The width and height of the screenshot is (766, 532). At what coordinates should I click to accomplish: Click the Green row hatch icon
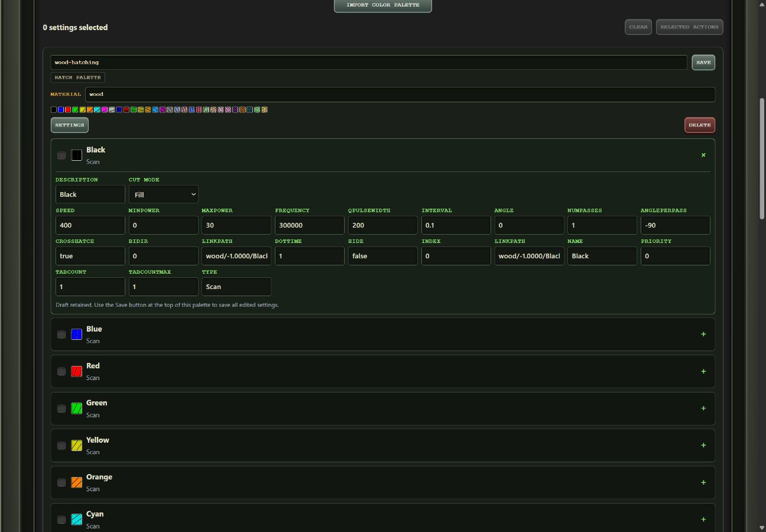(x=76, y=408)
